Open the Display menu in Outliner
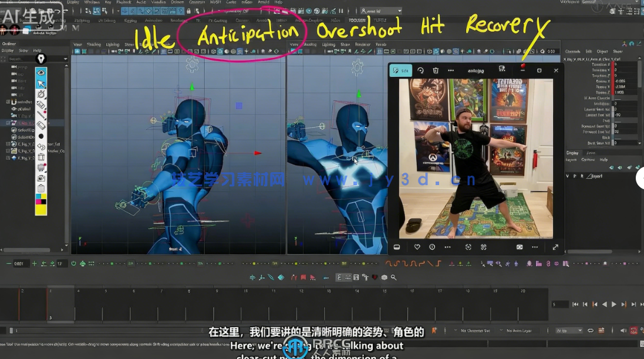The width and height of the screenshot is (644, 359). point(8,51)
